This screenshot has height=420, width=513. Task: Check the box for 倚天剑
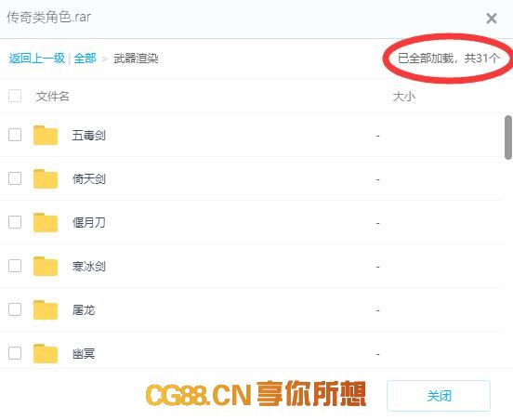pyautogui.click(x=15, y=178)
